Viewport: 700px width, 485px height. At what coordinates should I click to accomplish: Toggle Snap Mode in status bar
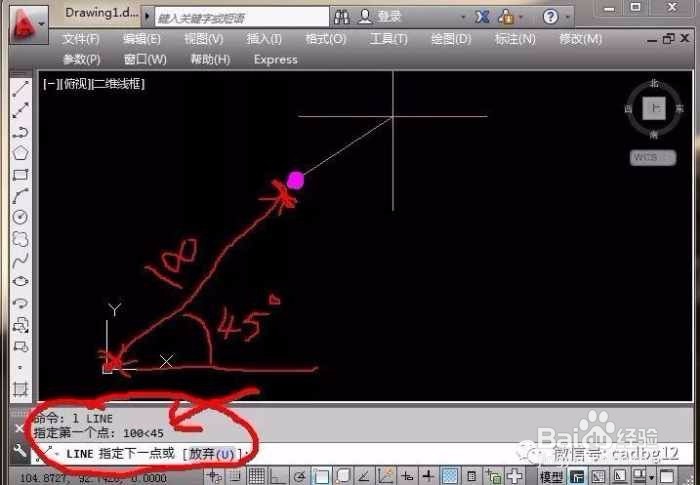236,477
